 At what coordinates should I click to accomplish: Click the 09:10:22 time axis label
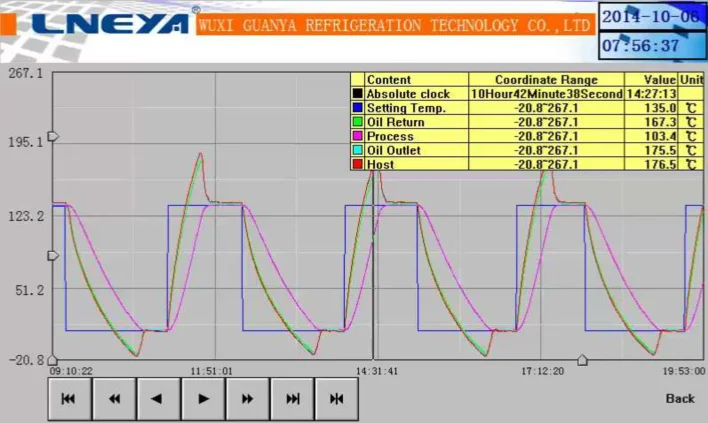tap(71, 371)
